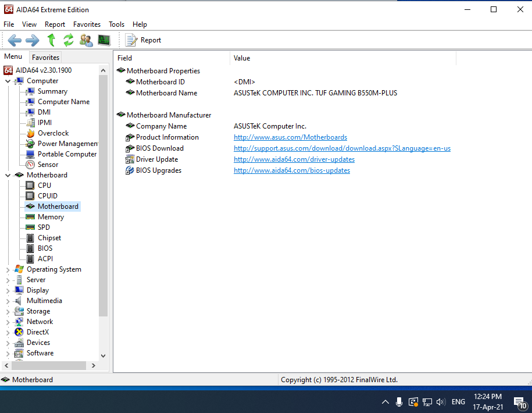This screenshot has height=413, width=532.
Task: Click the green Refresh arrows toolbar icon
Action: pos(69,40)
